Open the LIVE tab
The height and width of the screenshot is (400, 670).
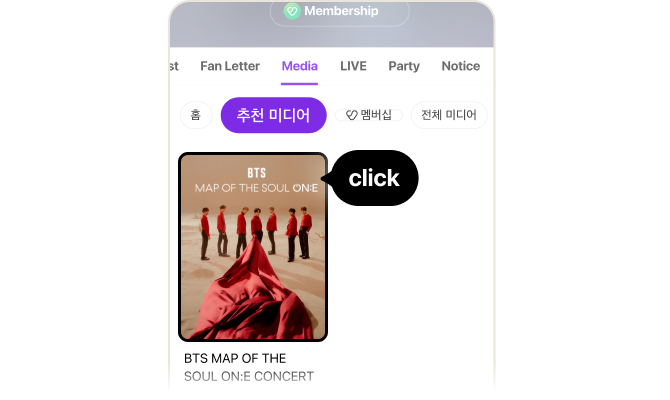pos(353,66)
